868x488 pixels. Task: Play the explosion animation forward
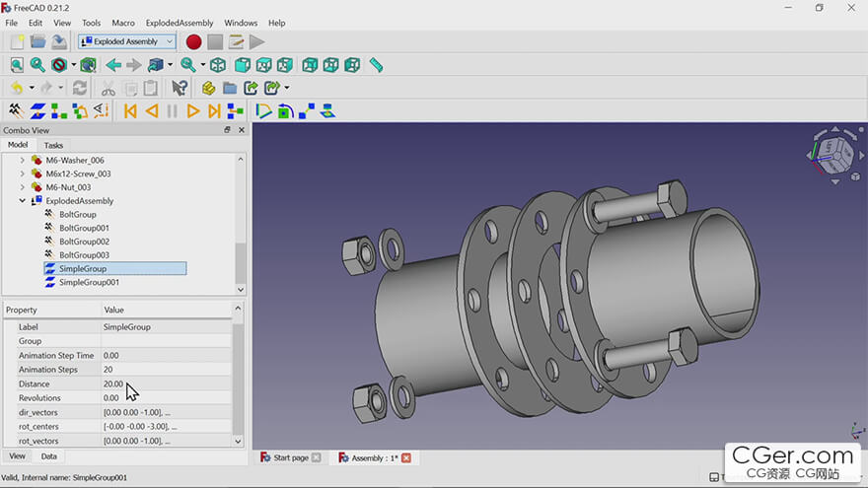click(193, 111)
